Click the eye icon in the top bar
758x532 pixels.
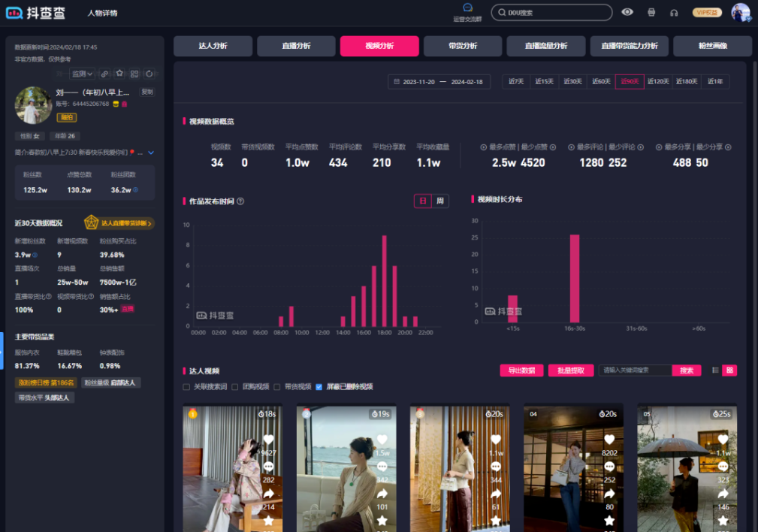point(627,12)
